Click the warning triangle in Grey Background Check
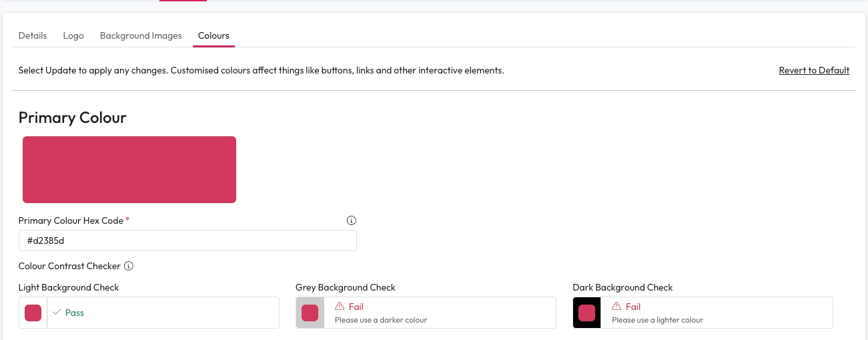 pos(340,307)
